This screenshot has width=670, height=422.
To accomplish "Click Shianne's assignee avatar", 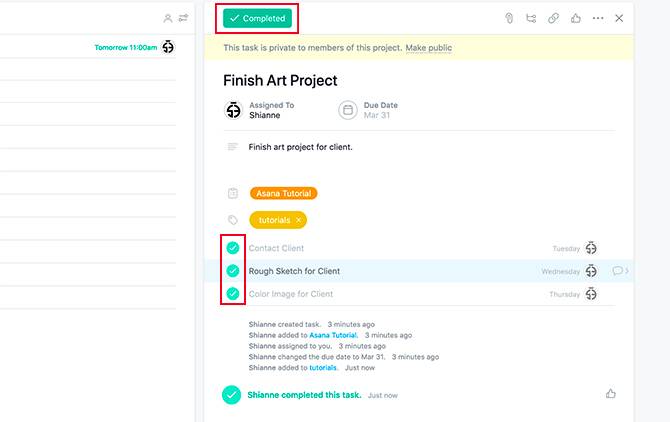I will click(233, 110).
